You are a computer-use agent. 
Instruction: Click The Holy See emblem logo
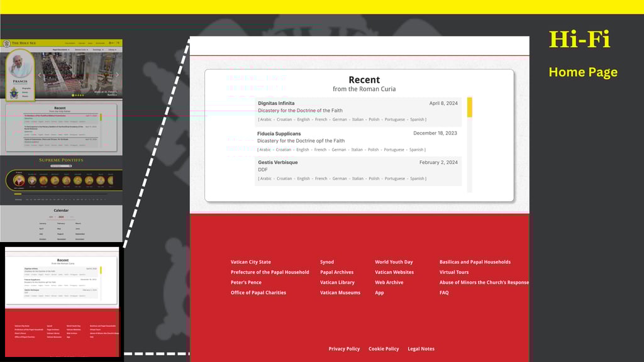pyautogui.click(x=6, y=43)
